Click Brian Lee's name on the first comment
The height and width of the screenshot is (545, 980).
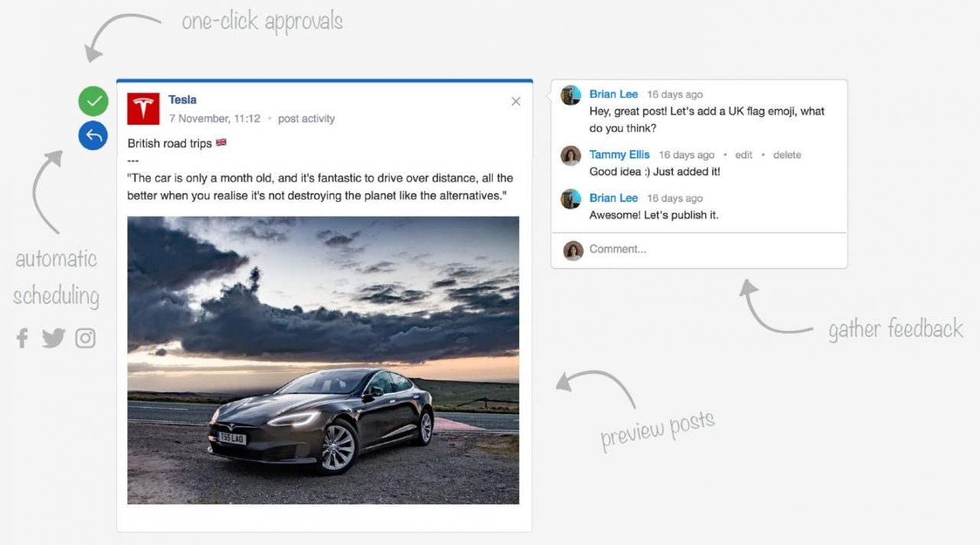click(x=613, y=94)
